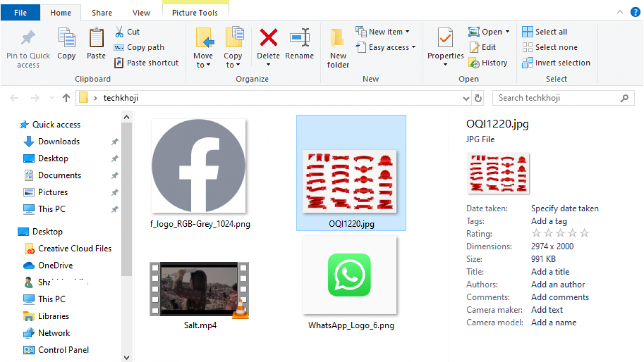This screenshot has height=362, width=644.
Task: Collapse the ribbon with the chevron
Action: pos(620,12)
